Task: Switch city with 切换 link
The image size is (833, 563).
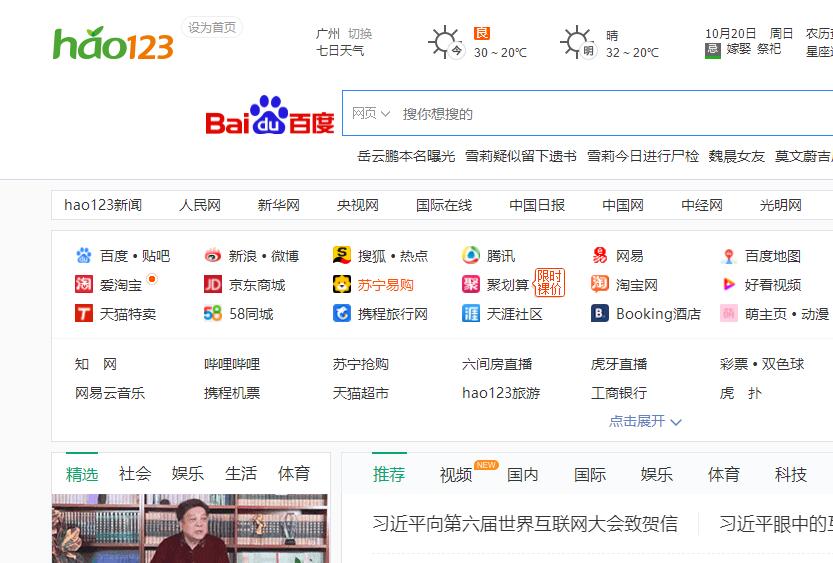Action: (x=360, y=34)
